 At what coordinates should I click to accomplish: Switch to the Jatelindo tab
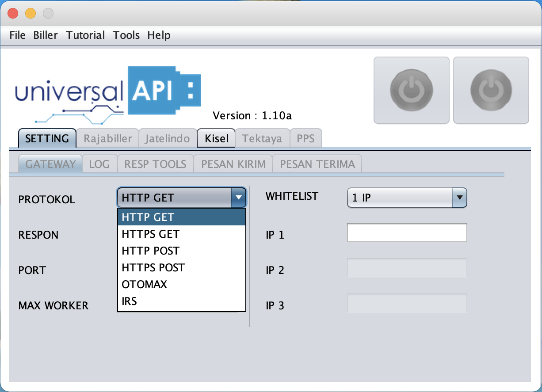[x=168, y=138]
